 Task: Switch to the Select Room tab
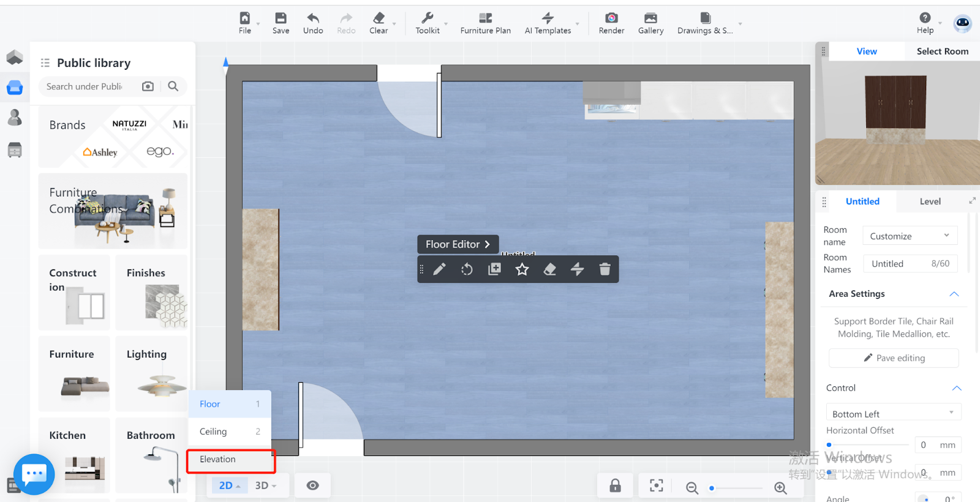pyautogui.click(x=942, y=51)
